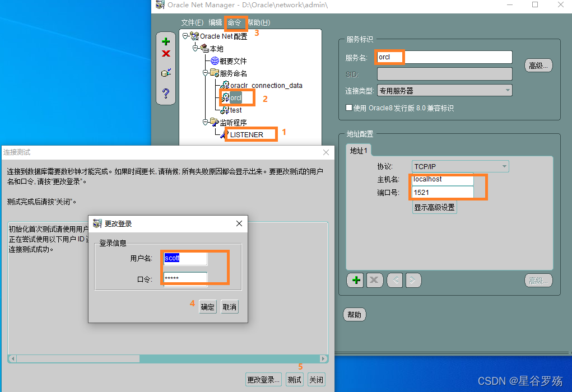Toggle 使用 Oracle8 发行版 8.0 兼容标识 checkbox

click(349, 108)
